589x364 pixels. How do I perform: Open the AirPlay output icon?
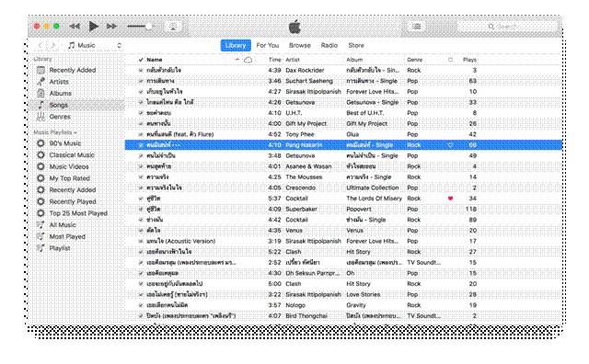pos(173,27)
